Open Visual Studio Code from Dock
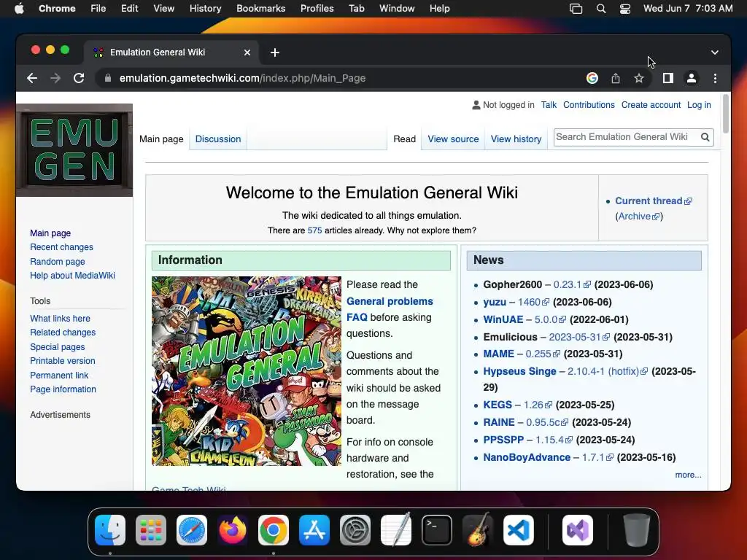The height and width of the screenshot is (560, 747). 519,530
